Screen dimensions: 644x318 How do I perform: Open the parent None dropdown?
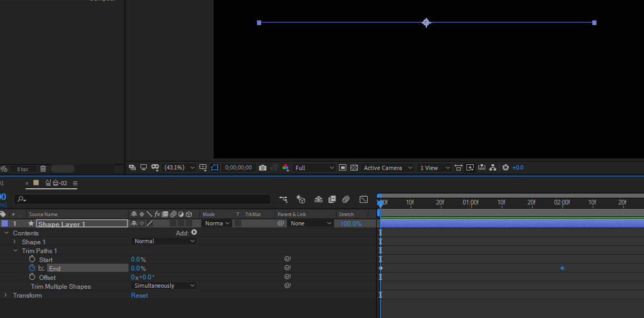click(x=311, y=223)
